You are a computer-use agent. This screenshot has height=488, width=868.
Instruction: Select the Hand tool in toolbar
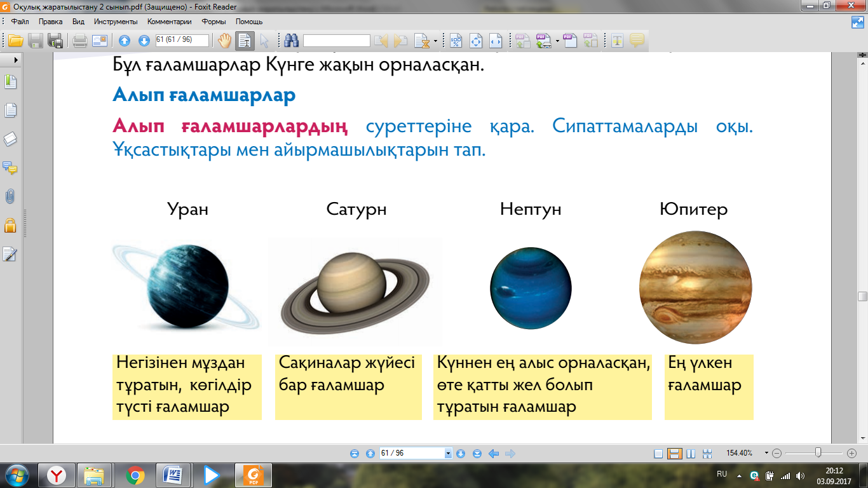coord(225,41)
